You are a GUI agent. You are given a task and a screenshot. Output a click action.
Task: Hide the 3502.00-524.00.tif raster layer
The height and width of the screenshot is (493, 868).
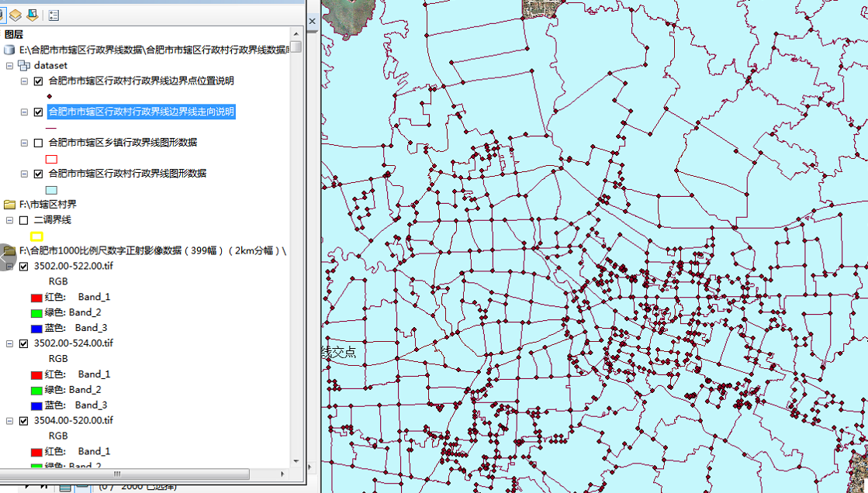(23, 343)
